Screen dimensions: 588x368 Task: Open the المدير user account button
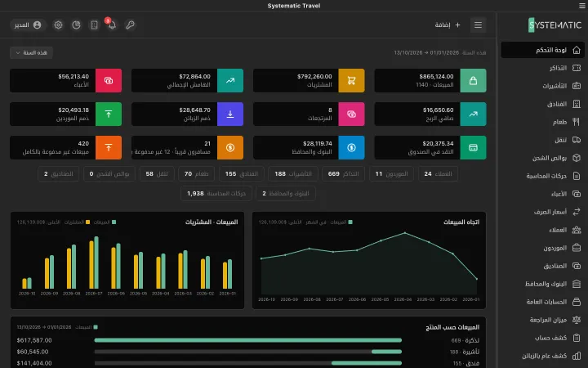pyautogui.click(x=28, y=25)
